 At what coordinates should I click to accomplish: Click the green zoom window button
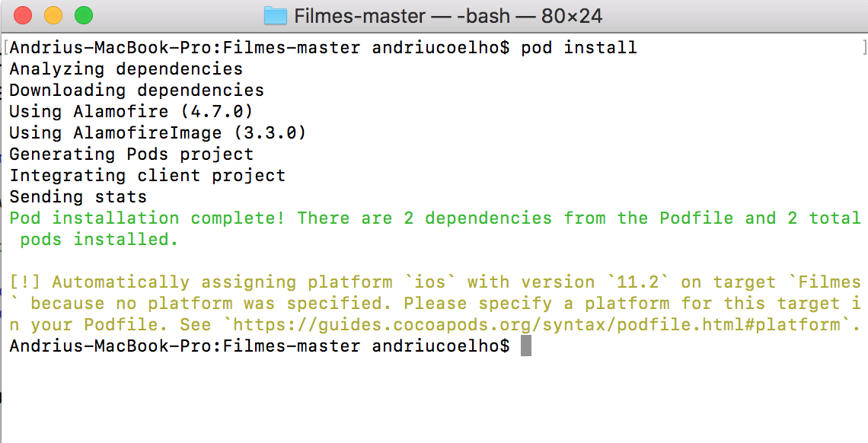84,15
